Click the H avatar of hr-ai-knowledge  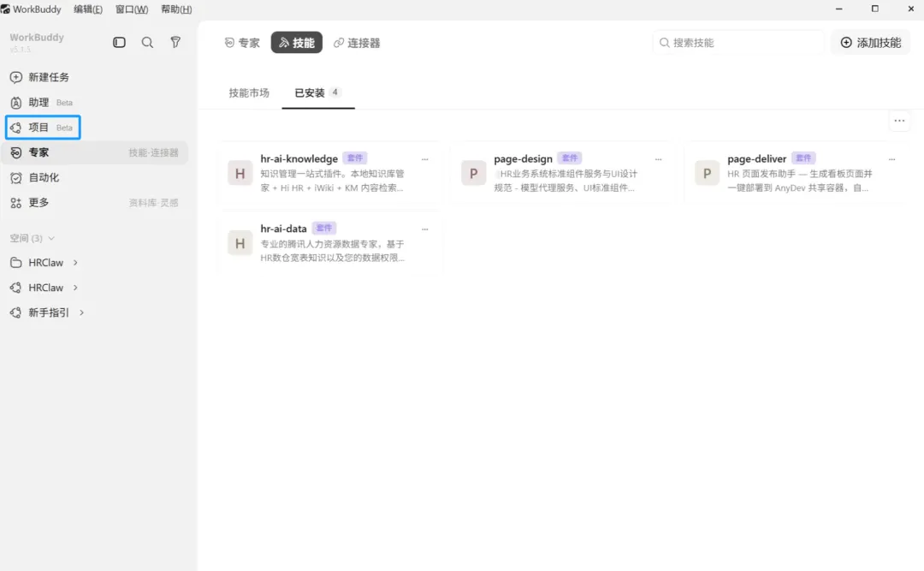[240, 174]
